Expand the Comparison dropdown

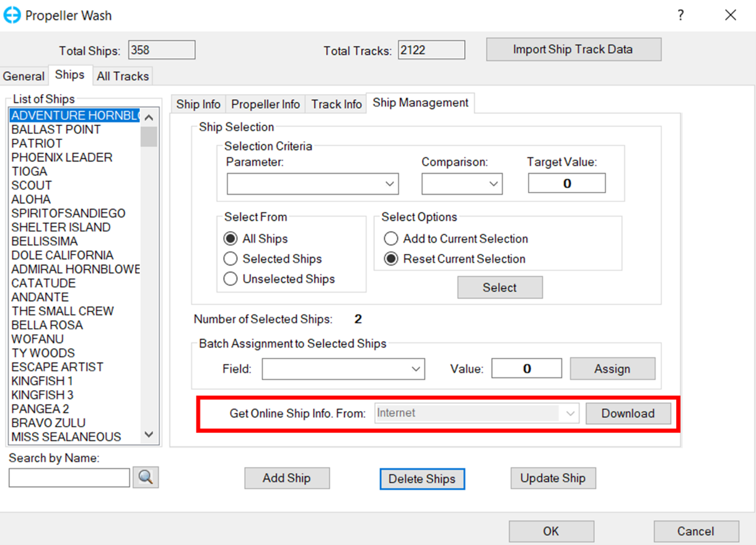[x=494, y=183]
